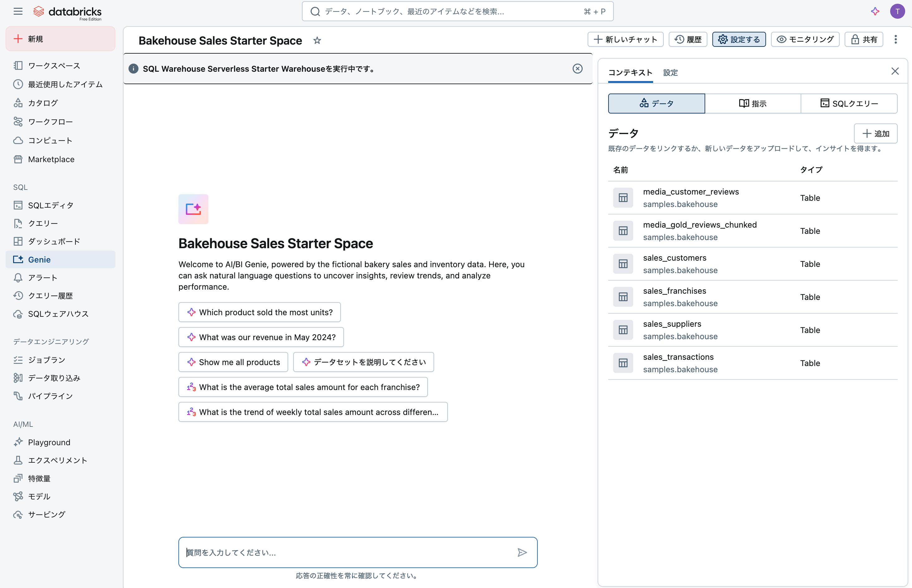Open sales_suppliers table row
The width and height of the screenshot is (912, 588).
click(x=753, y=330)
